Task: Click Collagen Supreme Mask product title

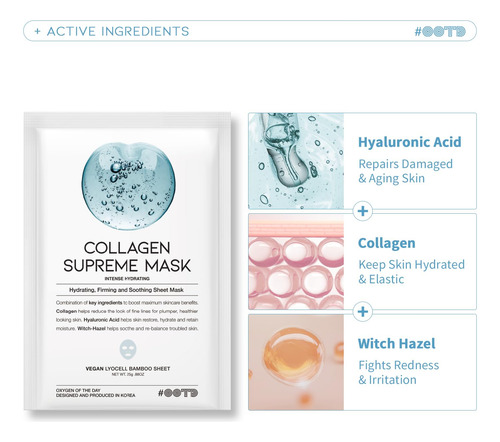Action: click(x=127, y=257)
